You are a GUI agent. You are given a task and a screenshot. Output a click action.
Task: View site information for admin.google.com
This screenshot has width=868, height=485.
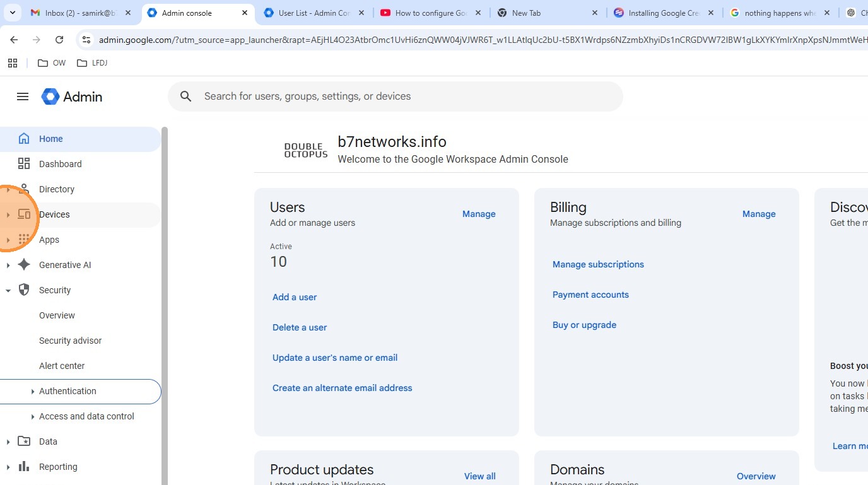86,40
